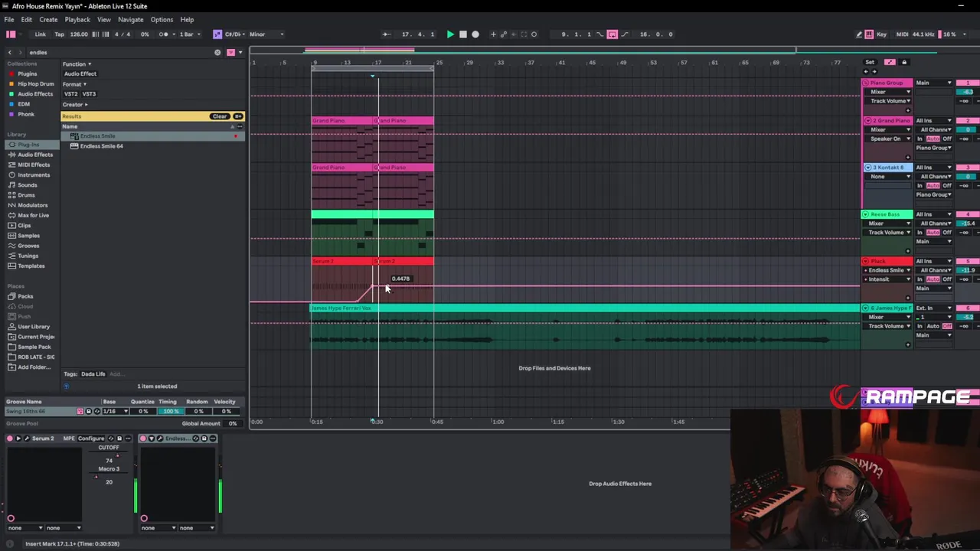Toggle the Link button
Image resolution: width=980 pixels, height=551 pixels.
click(40, 34)
